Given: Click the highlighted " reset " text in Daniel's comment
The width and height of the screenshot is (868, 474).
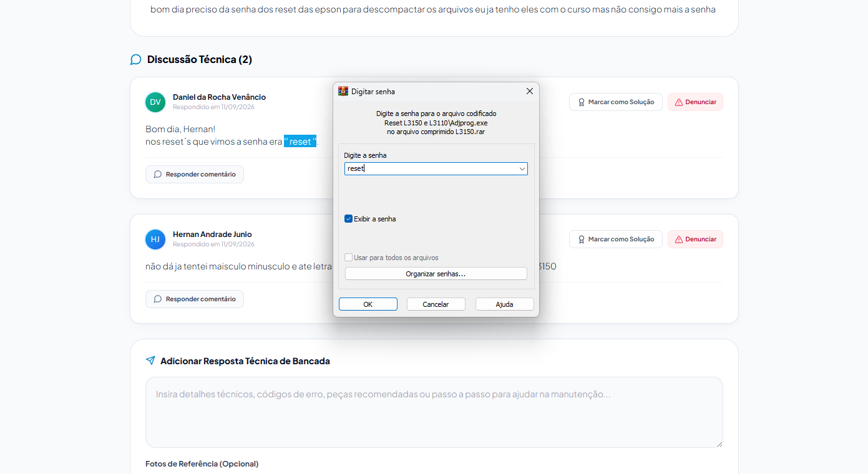Looking at the screenshot, I should click(300, 142).
